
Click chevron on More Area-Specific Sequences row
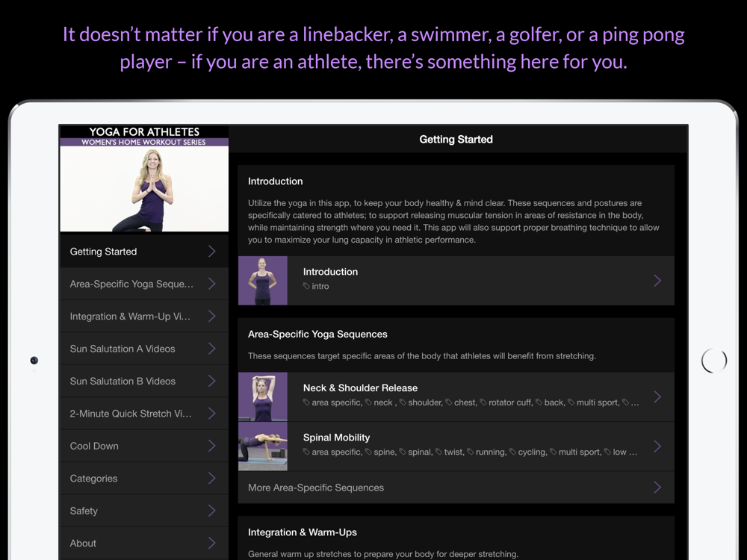[657, 487]
